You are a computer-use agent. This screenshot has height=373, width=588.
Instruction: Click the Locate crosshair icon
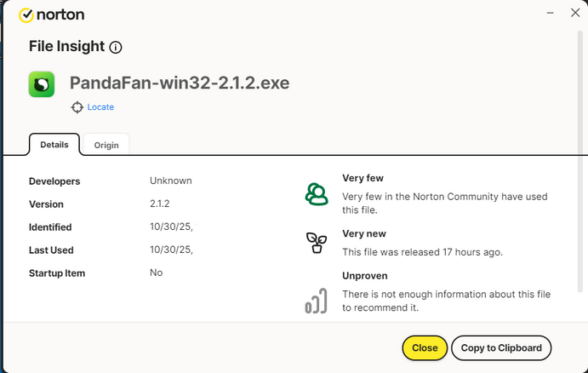[77, 107]
